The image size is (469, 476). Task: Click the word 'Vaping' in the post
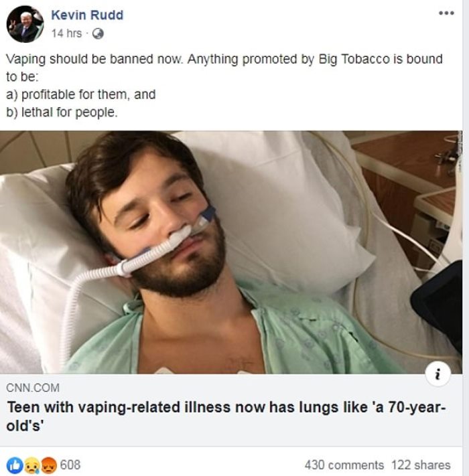click(x=25, y=59)
